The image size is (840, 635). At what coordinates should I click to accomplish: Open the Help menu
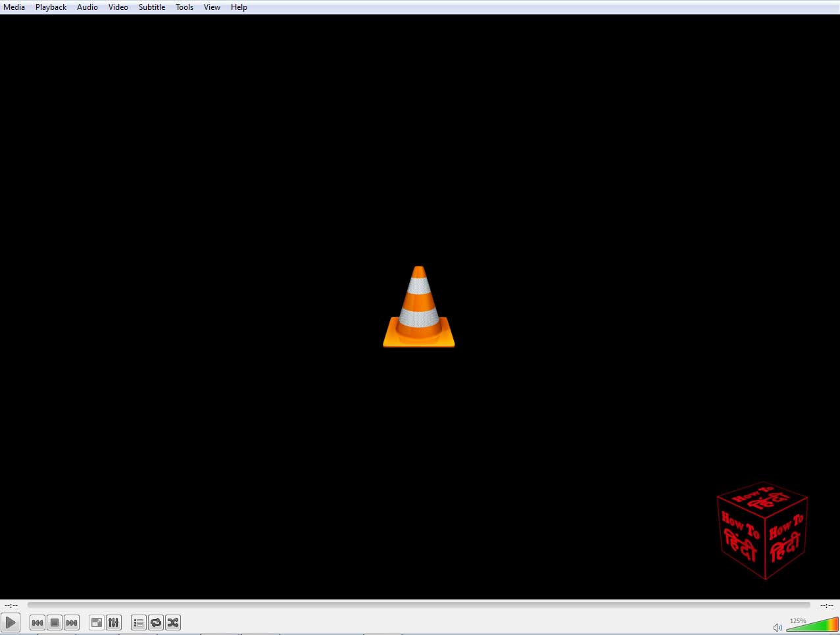239,7
